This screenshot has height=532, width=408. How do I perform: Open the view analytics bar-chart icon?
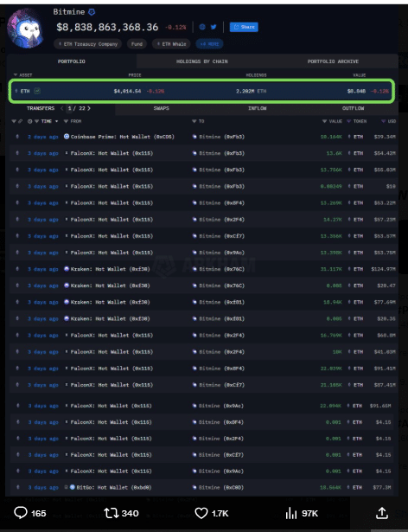tap(291, 513)
